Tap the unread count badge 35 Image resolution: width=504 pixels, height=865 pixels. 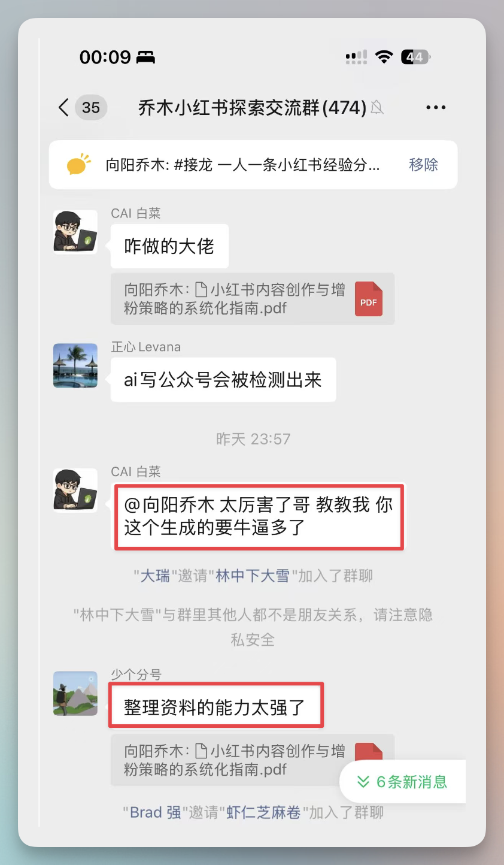[91, 108]
